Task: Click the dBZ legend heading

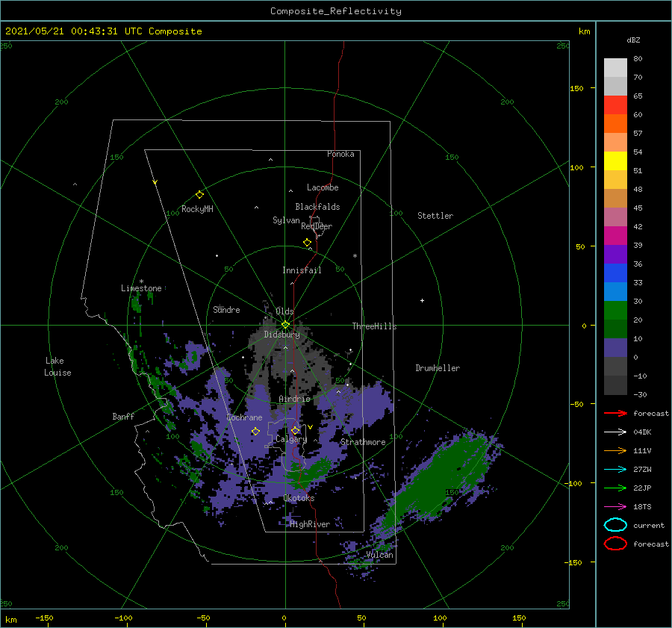Action: [633, 40]
